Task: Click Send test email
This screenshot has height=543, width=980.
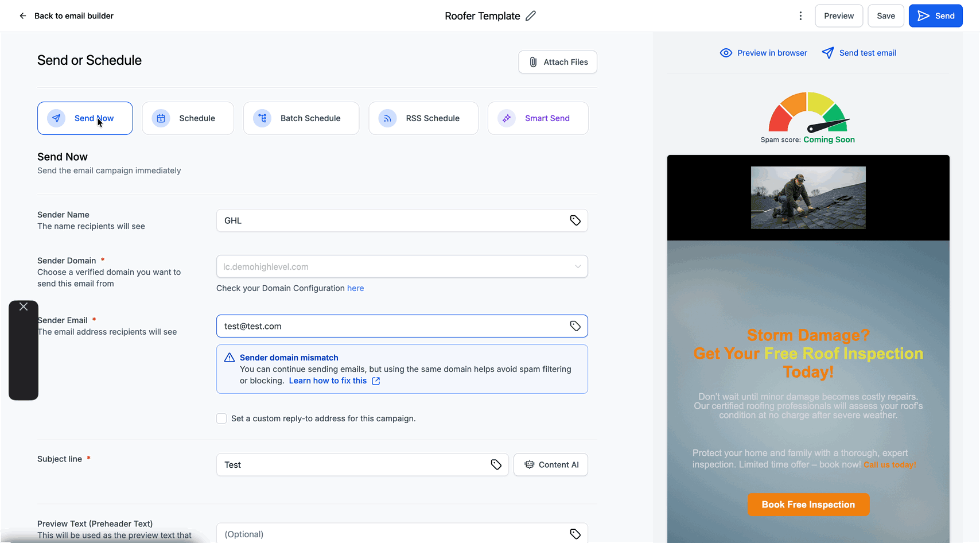Action: [859, 53]
